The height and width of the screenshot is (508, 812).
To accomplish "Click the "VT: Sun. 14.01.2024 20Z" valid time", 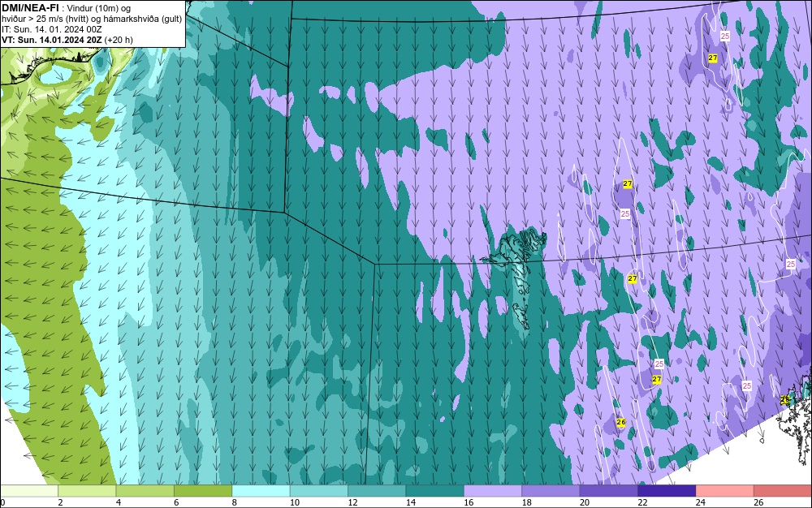I will [52, 40].
